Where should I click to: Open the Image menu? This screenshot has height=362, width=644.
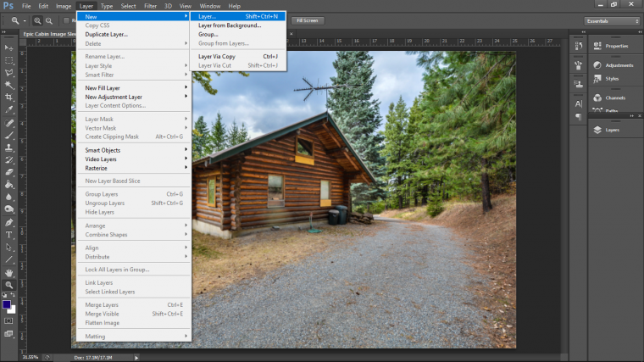pyautogui.click(x=64, y=6)
